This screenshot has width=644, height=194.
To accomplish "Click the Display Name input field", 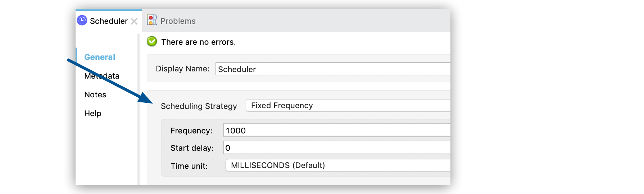I will coord(332,69).
